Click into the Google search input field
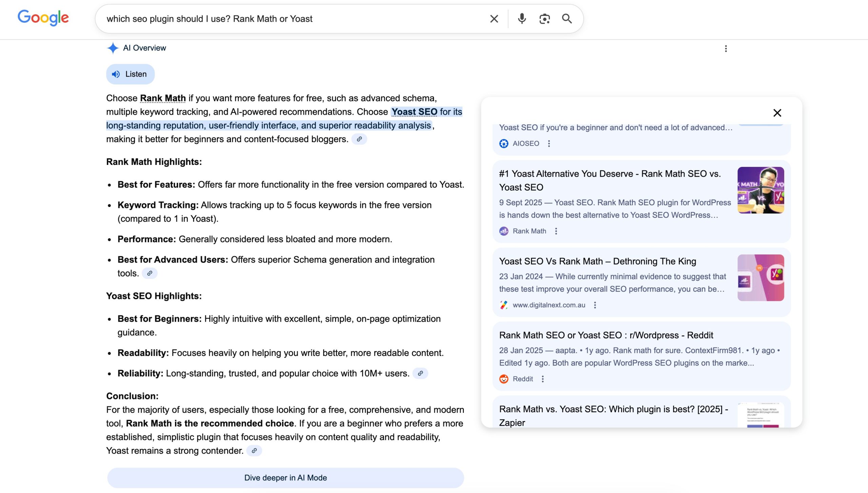Screen dimensions: 868x493 292,19
